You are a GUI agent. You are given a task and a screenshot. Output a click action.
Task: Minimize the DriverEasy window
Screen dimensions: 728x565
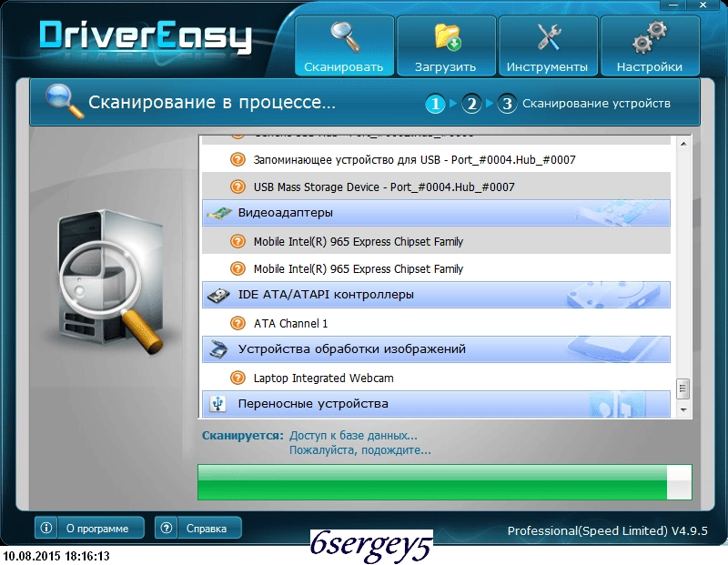(x=673, y=5)
